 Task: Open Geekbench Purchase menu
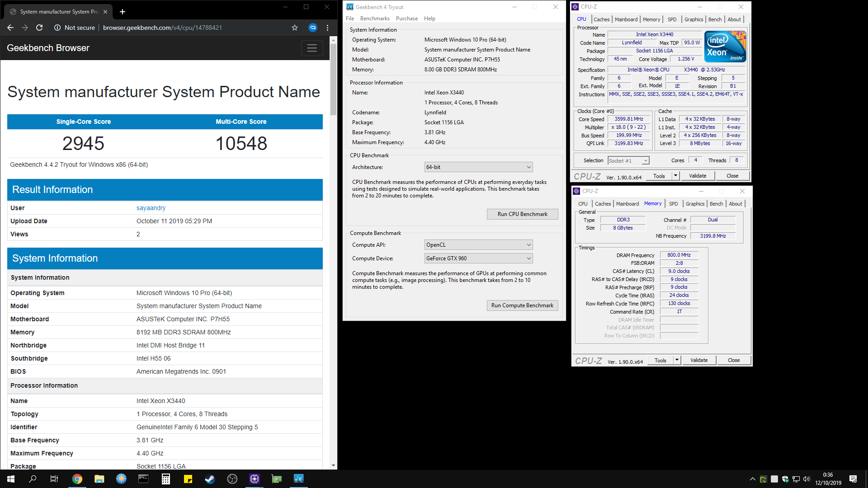click(x=407, y=19)
